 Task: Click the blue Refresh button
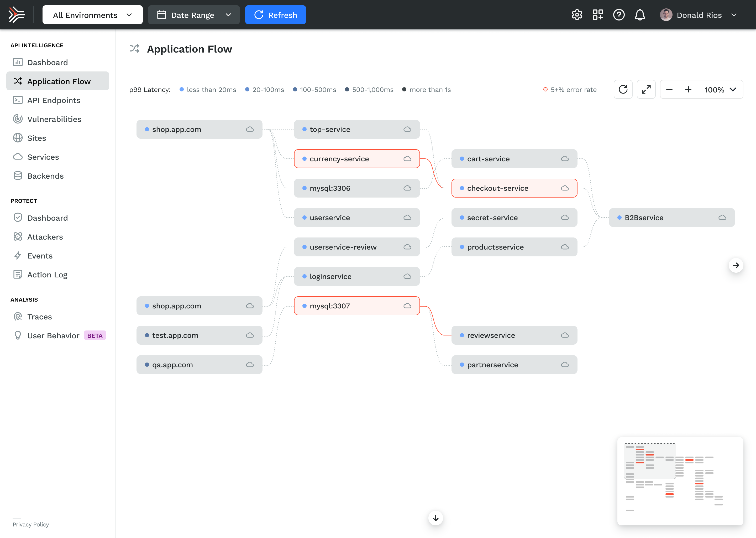275,15
